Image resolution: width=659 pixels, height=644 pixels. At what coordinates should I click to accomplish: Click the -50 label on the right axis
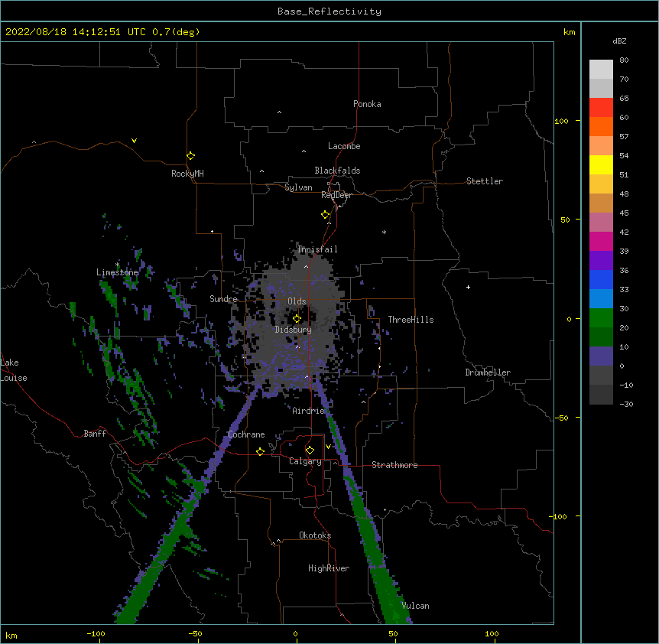click(x=561, y=418)
